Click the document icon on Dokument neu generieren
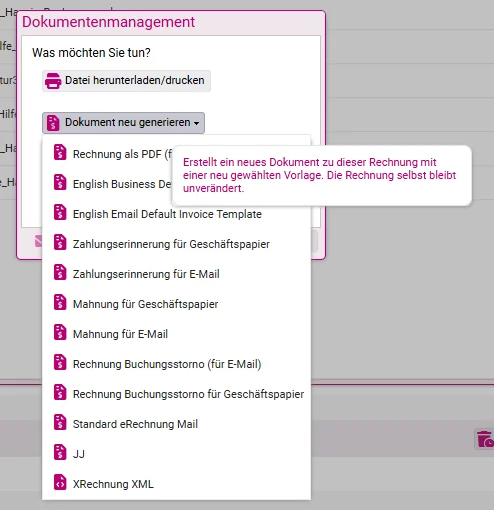The image size is (494, 510). tap(53, 123)
